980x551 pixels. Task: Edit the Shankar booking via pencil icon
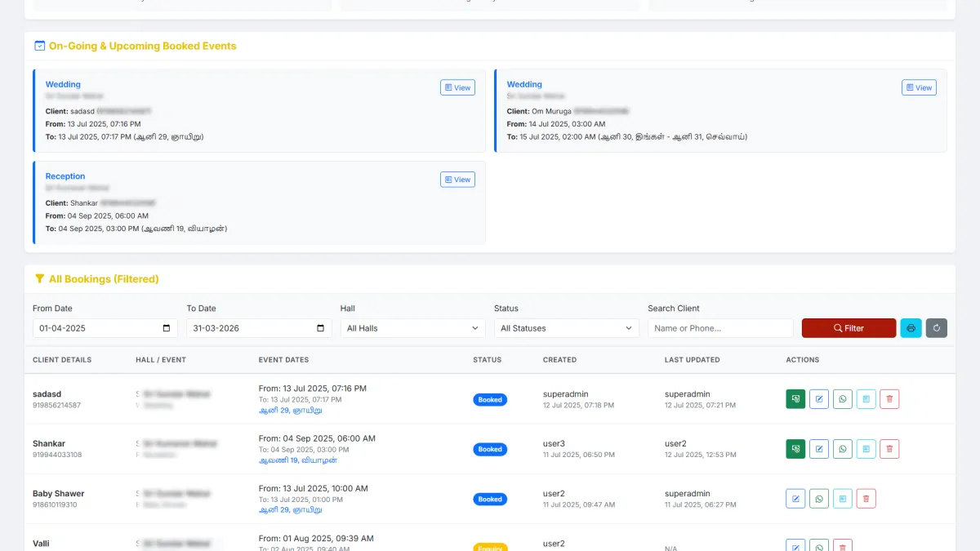(x=819, y=449)
